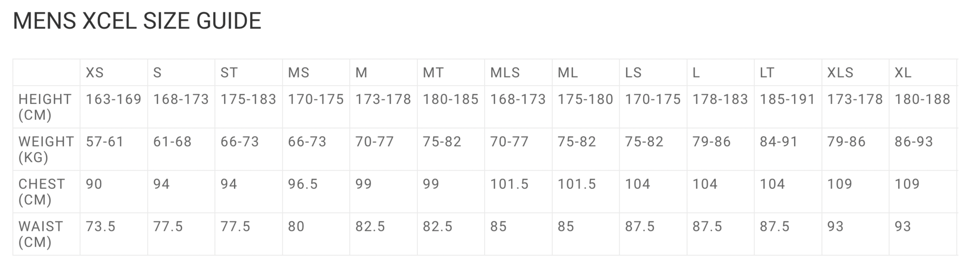Click the 96.5 chest cell

pos(302,184)
